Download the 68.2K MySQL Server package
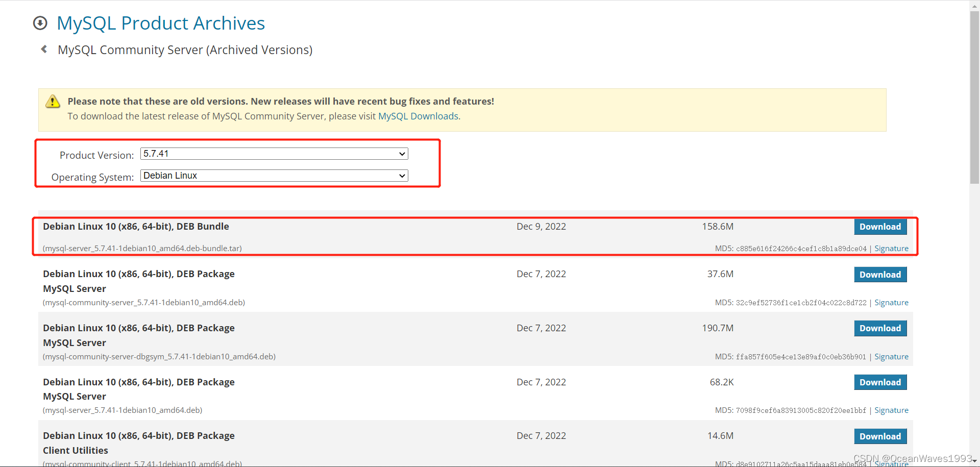This screenshot has height=467, width=980. coord(880,382)
